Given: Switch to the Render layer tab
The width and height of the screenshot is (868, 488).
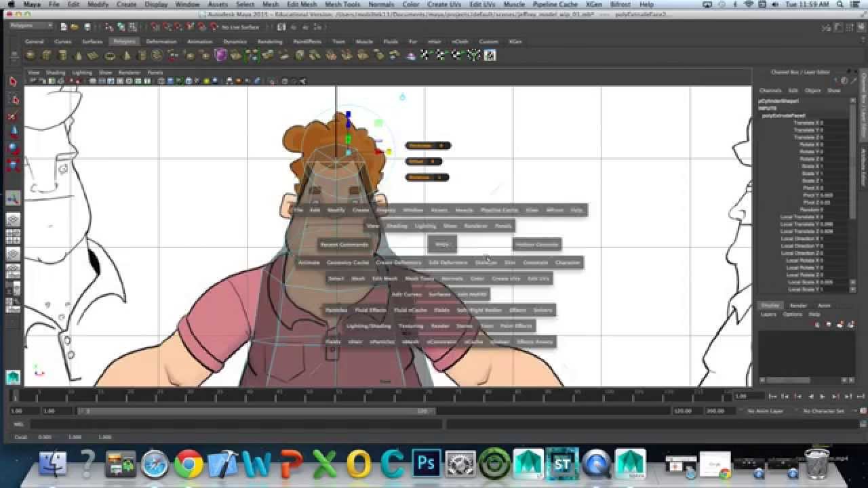Looking at the screenshot, I should click(798, 306).
